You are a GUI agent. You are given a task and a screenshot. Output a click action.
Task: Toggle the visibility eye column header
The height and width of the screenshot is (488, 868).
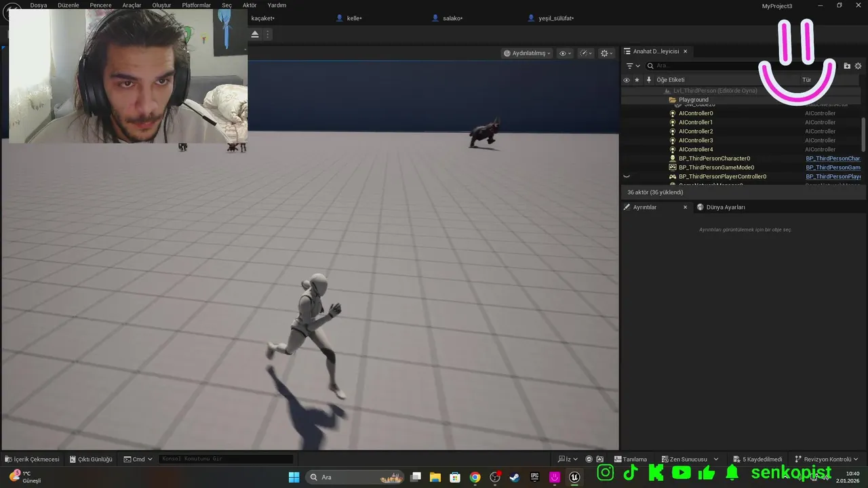coord(626,80)
